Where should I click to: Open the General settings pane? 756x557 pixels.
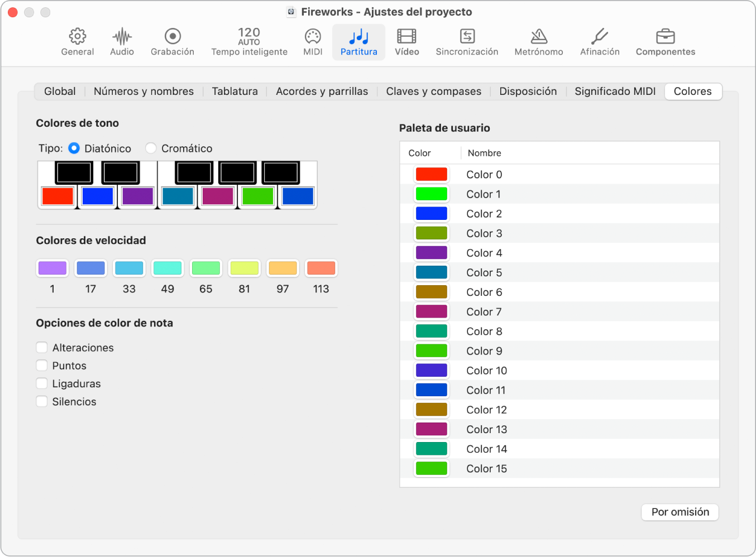point(77,42)
